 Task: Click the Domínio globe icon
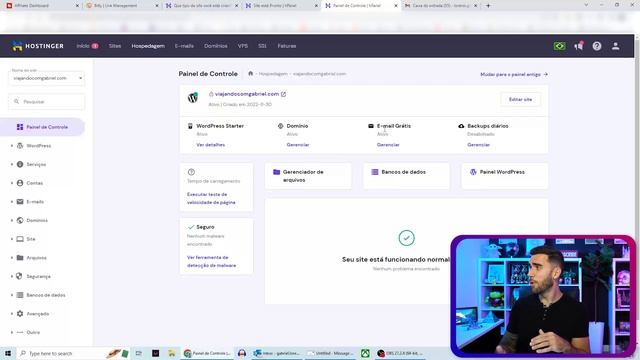[x=280, y=126]
